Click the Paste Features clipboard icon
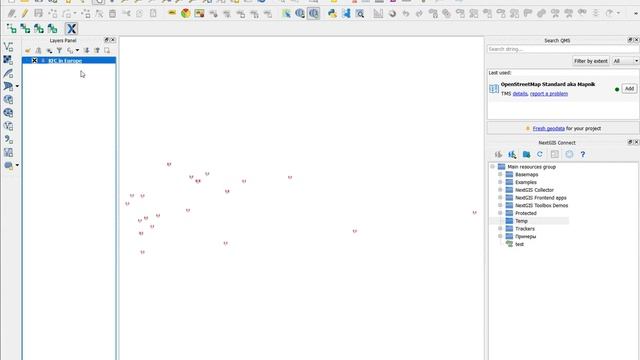 click(x=153, y=14)
